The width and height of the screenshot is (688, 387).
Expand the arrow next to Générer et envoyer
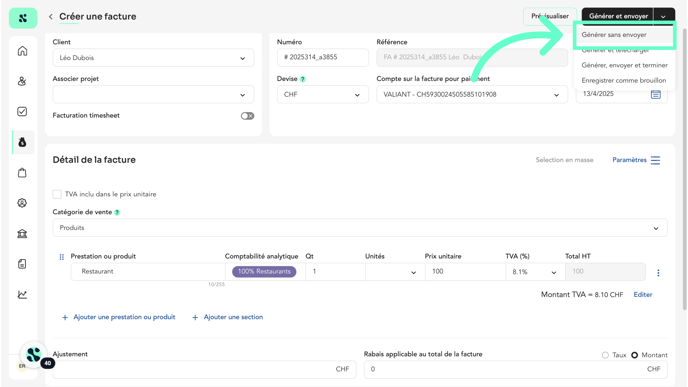tap(663, 17)
